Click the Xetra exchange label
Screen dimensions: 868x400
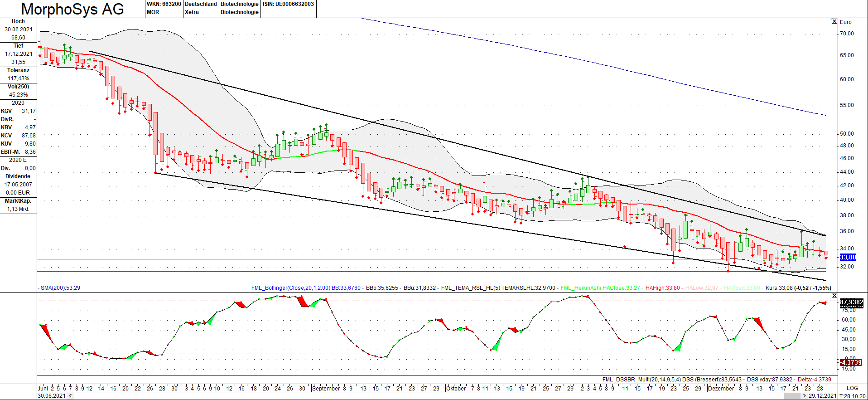(192, 12)
